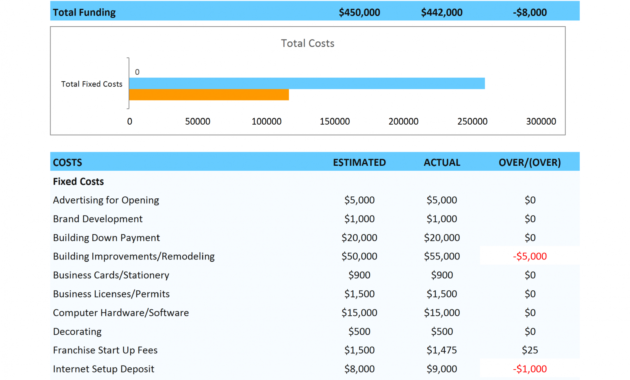The image size is (630, 380).
Task: Click the $0 difference for Brand Development
Action: [530, 219]
